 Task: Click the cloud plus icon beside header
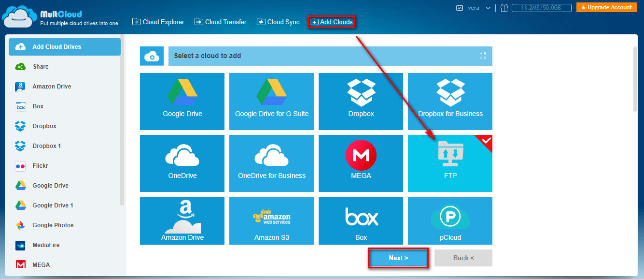152,56
